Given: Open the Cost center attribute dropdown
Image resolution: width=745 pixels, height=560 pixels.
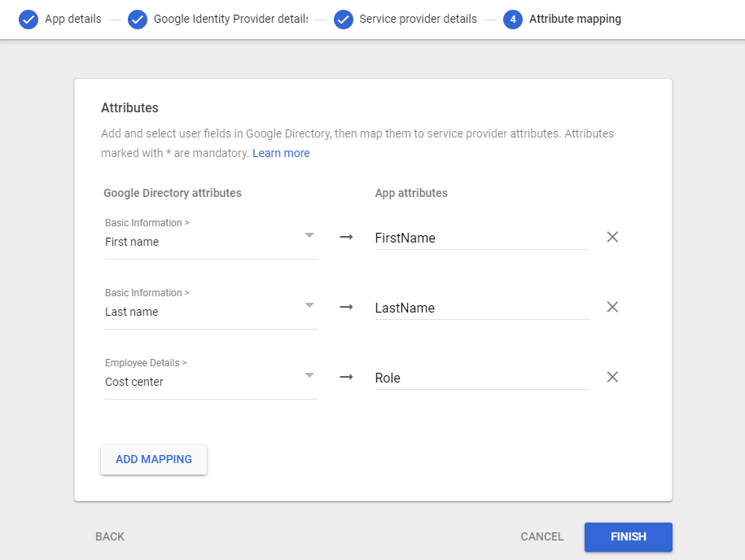Looking at the screenshot, I should click(x=309, y=375).
